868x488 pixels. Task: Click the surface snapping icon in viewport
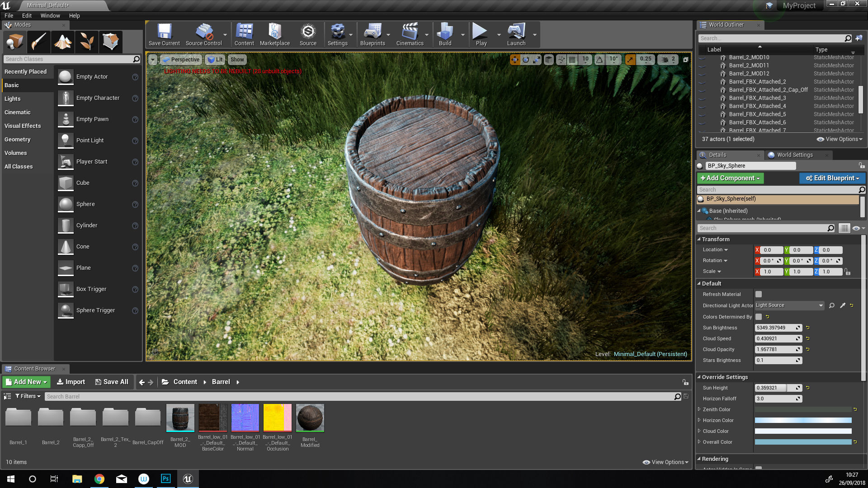point(561,59)
